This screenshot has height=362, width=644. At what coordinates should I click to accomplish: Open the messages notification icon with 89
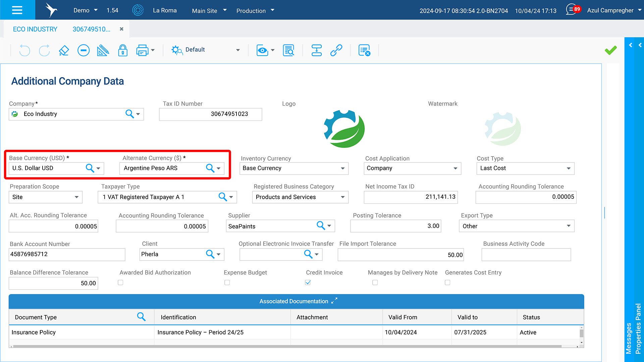(x=573, y=10)
